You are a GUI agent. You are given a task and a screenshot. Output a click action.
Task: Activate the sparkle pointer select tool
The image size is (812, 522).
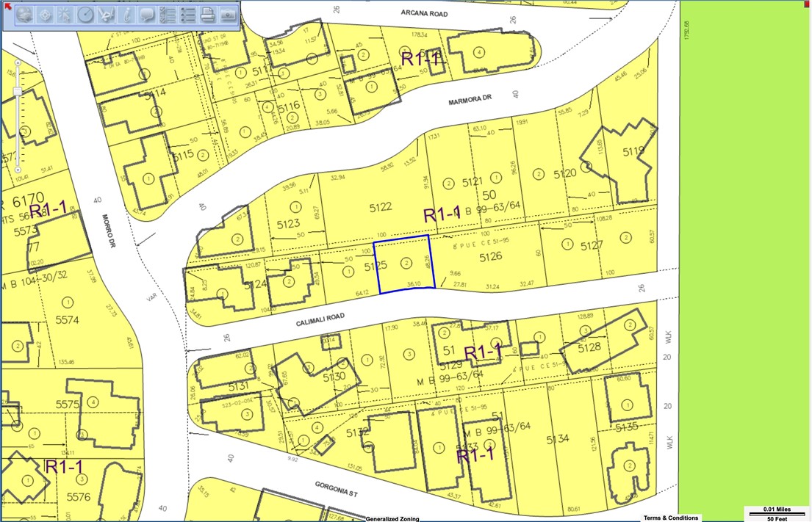tap(65, 15)
